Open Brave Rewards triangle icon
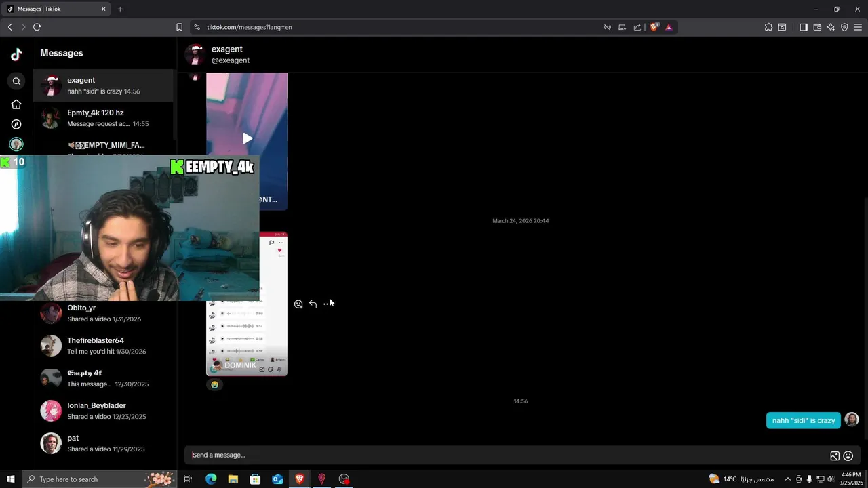The image size is (868, 488). pyautogui.click(x=669, y=27)
